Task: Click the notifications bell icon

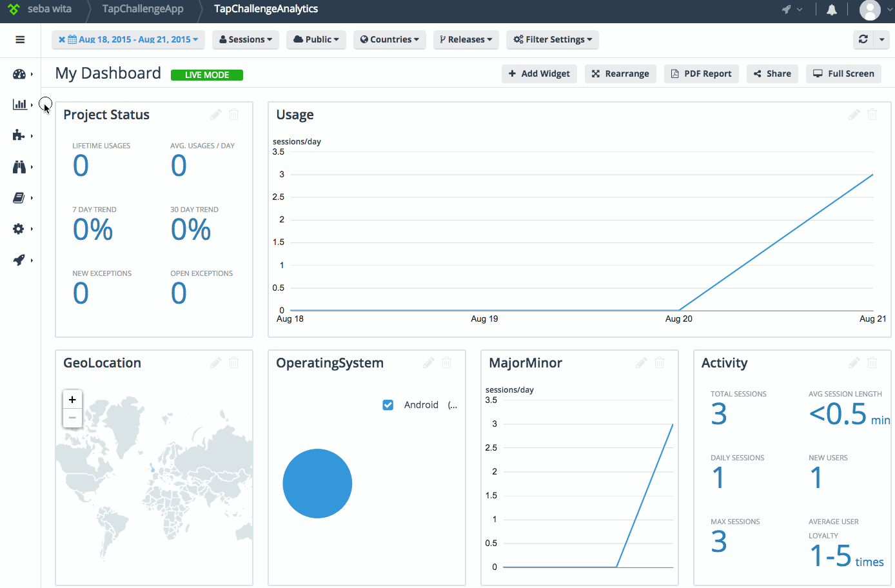Action: (831, 10)
